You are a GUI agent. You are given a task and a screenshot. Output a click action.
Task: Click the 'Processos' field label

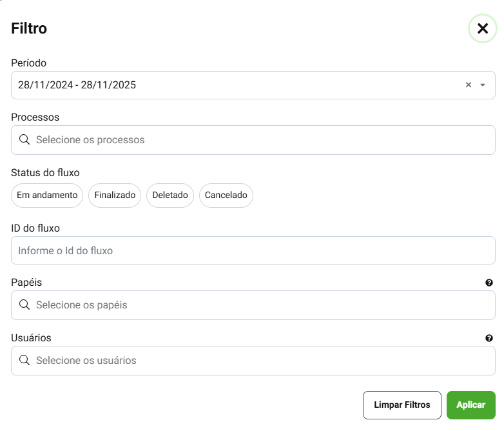[35, 117]
